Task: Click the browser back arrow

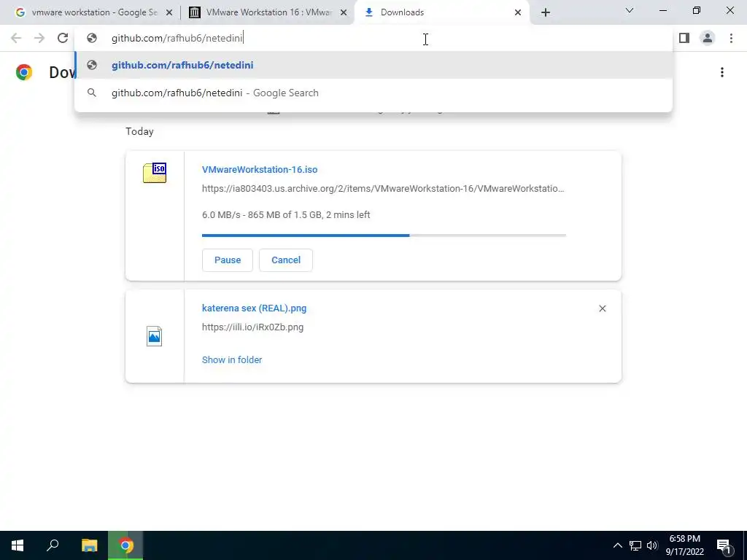Action: tap(16, 38)
